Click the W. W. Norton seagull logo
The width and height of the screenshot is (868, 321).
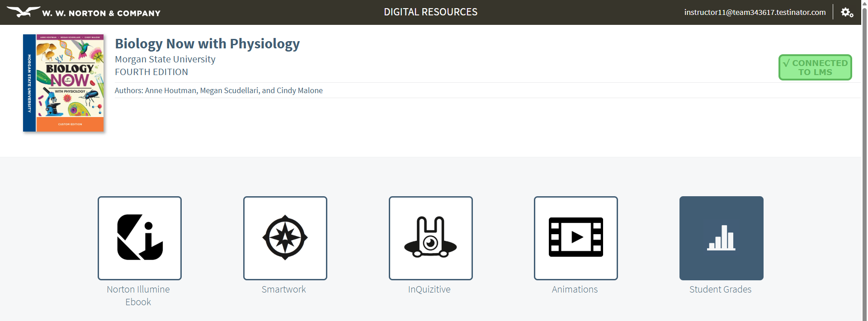coord(84,12)
